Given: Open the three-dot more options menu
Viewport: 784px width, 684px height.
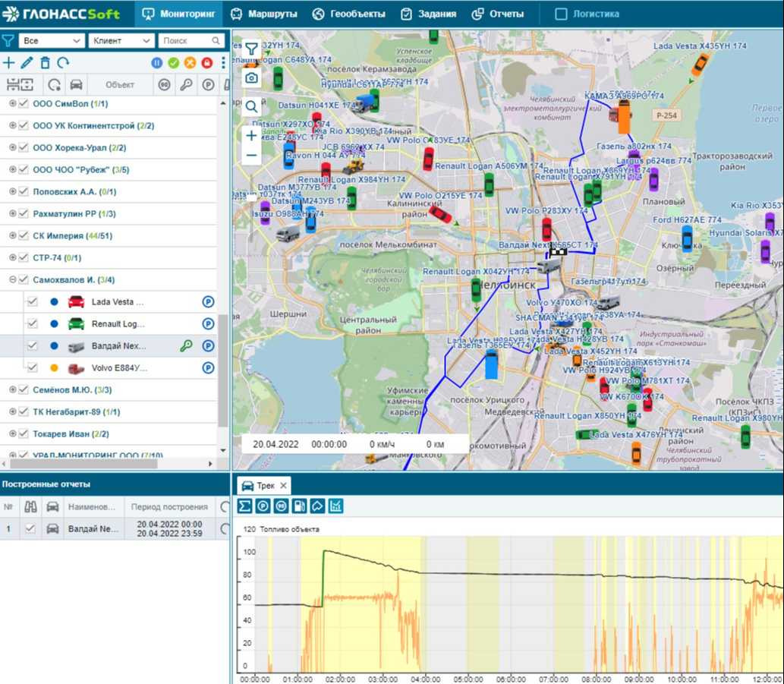Looking at the screenshot, I should pos(223,62).
